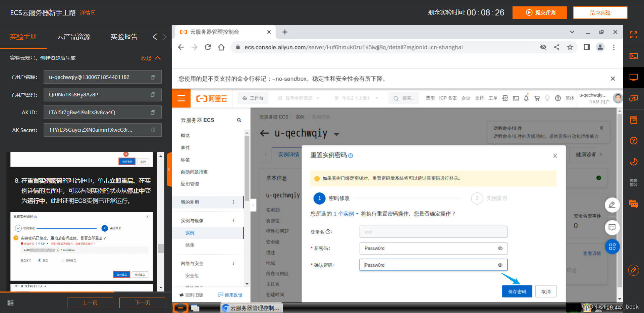
Task: Toggle fullscreen of the lab desktop
Action: 634,35
